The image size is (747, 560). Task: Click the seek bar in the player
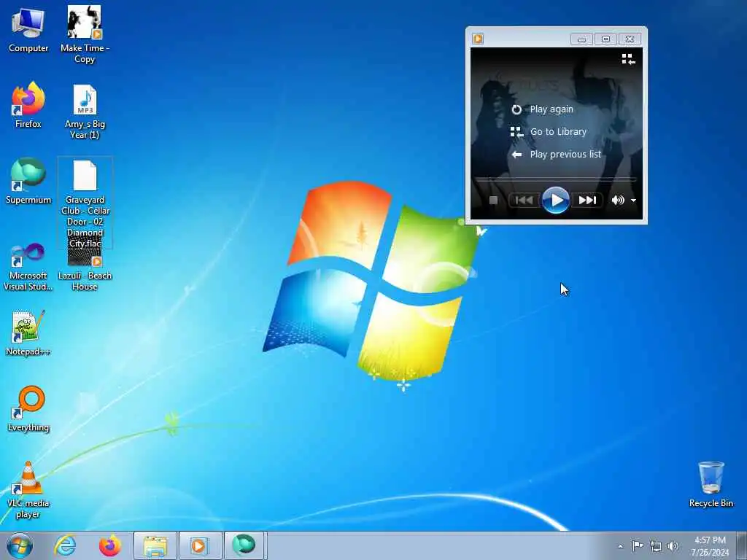pyautogui.click(x=556, y=179)
